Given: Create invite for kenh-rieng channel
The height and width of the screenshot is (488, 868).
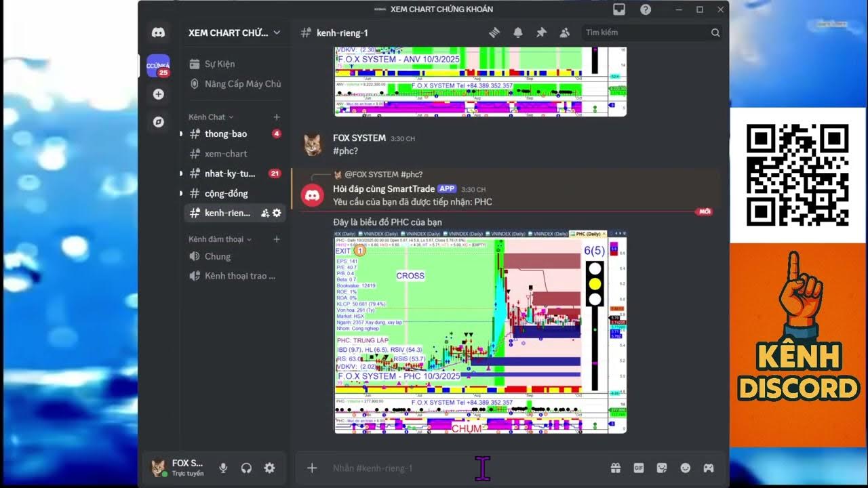Looking at the screenshot, I should coord(264,213).
